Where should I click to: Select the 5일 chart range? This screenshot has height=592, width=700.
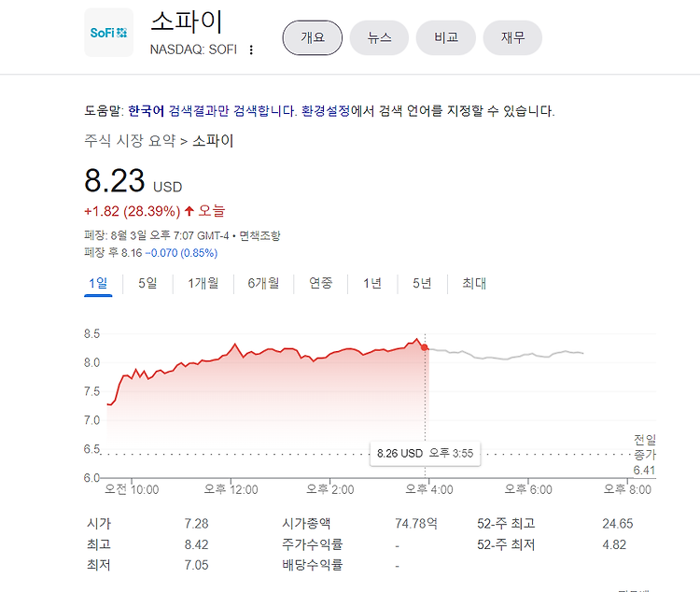pos(147,283)
